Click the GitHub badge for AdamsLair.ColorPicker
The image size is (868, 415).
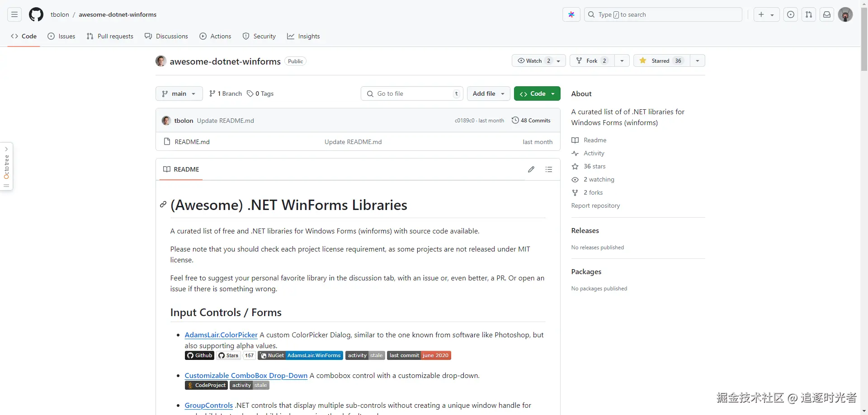pyautogui.click(x=199, y=355)
